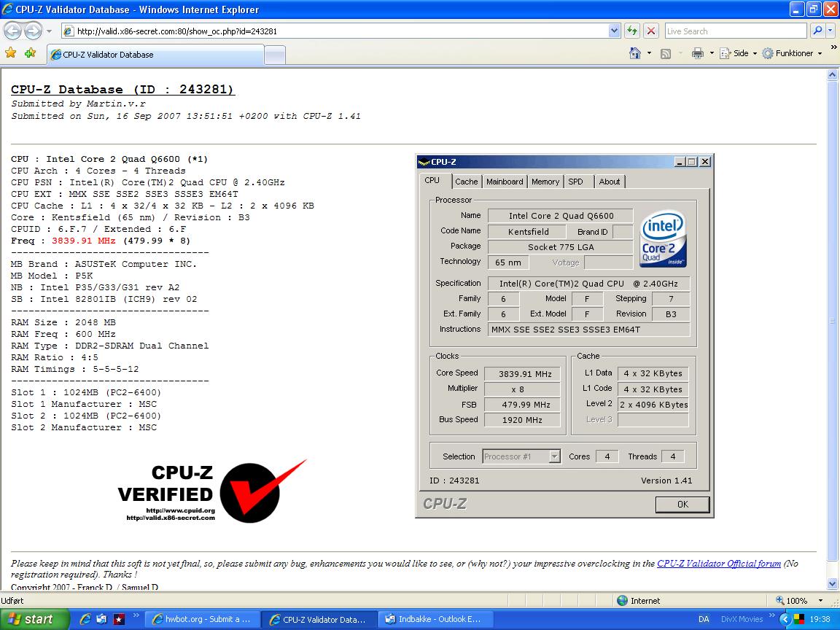
Task: Go forward with the Forward arrow button
Action: (x=34, y=31)
